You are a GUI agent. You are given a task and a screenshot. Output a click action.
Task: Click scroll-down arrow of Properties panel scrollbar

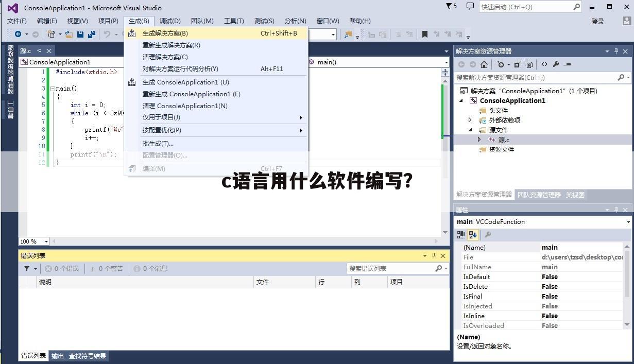(627, 325)
